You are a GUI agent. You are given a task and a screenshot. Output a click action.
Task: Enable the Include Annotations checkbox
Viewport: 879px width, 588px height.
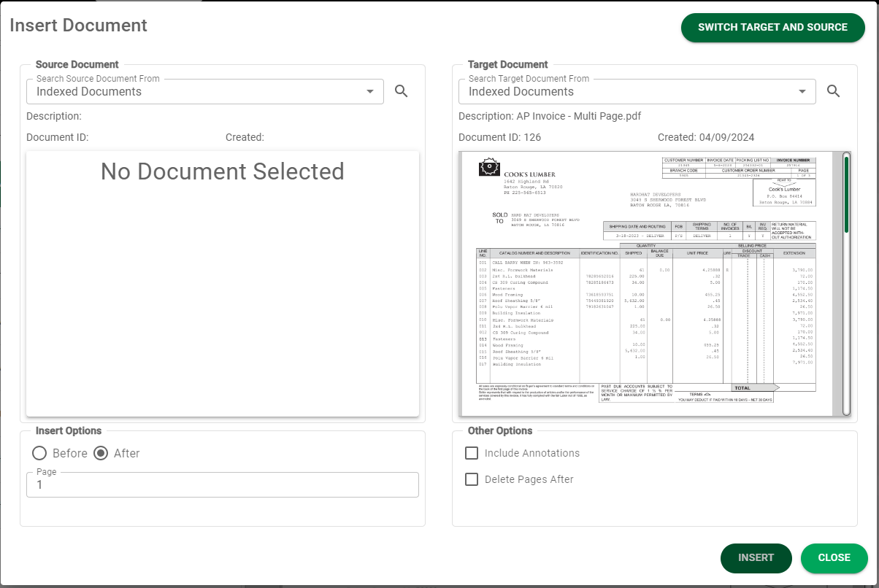472,453
